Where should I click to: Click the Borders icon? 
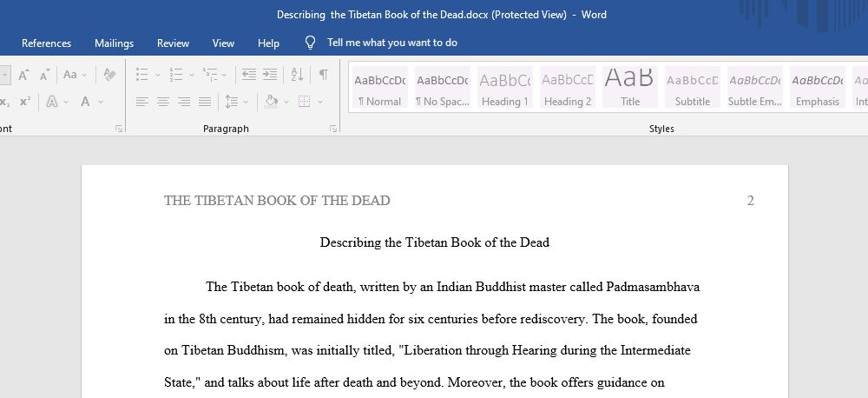[x=304, y=102]
